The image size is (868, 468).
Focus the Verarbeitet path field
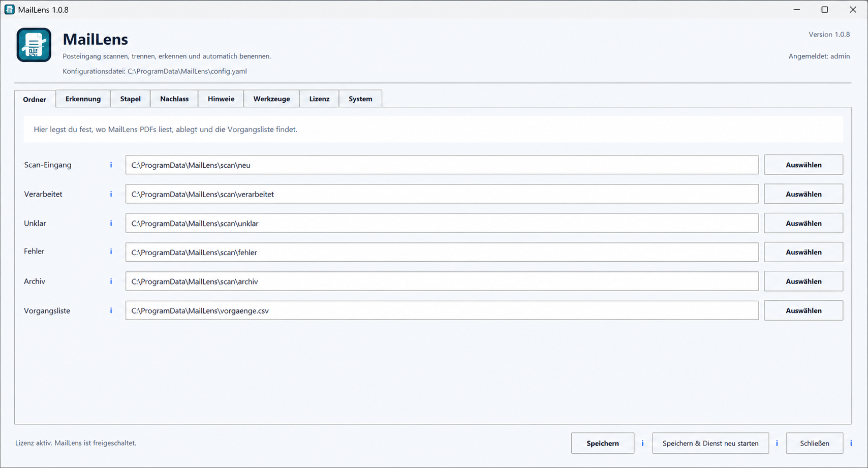[442, 194]
